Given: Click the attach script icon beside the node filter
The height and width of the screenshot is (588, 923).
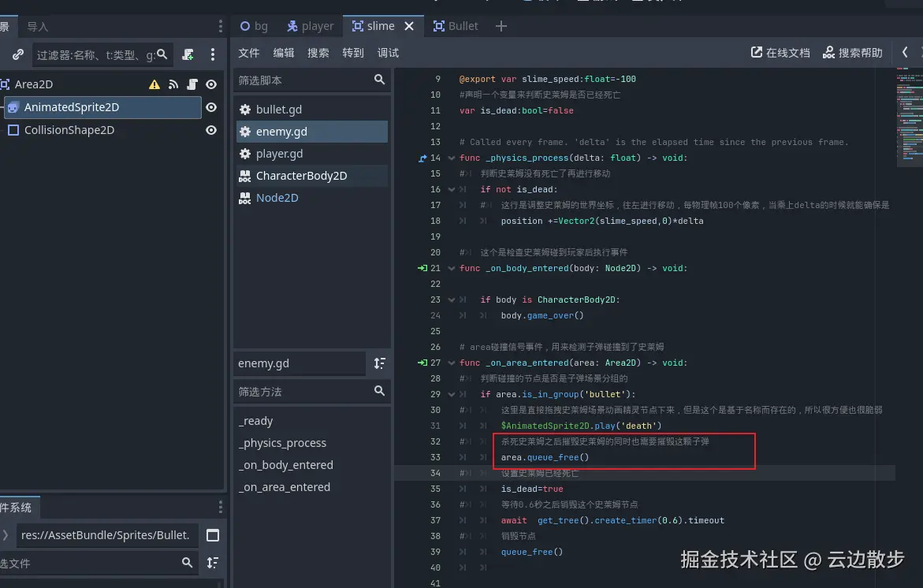Looking at the screenshot, I should [188, 54].
